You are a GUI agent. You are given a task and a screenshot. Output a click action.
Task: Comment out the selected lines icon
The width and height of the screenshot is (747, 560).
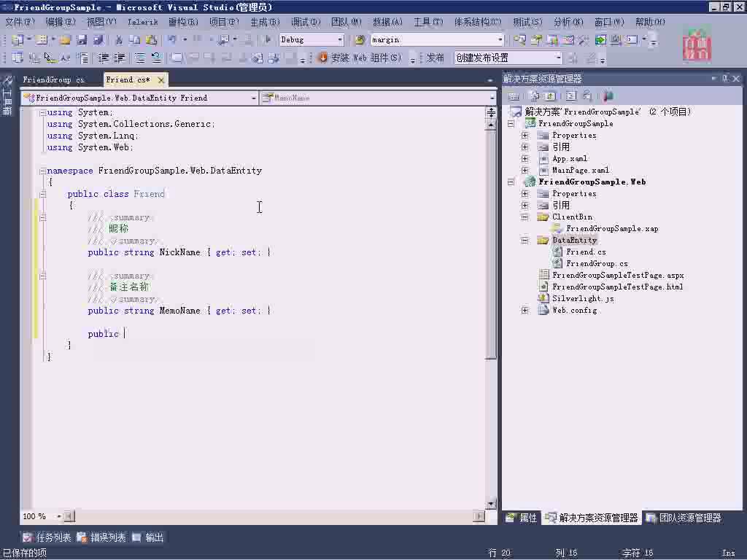(x=140, y=58)
